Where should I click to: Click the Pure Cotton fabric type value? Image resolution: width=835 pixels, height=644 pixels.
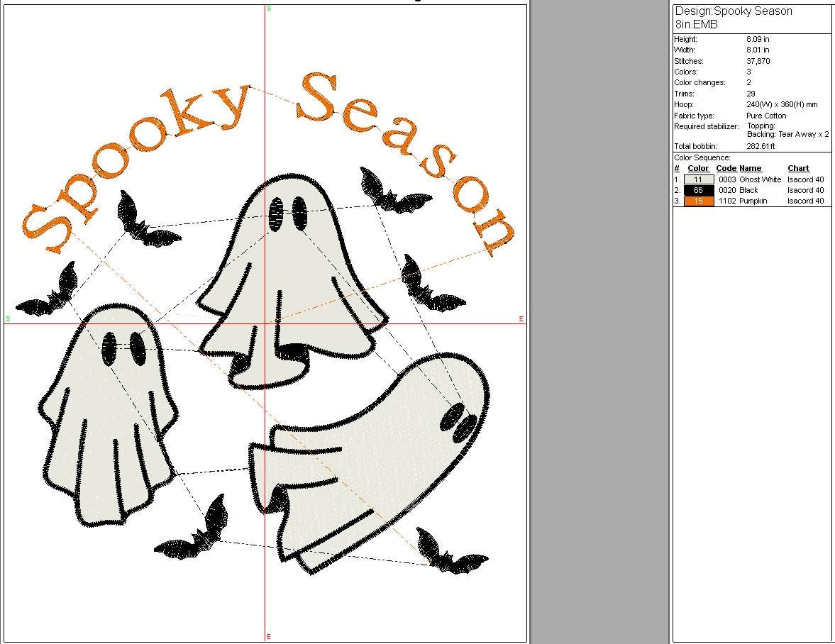tap(765, 116)
